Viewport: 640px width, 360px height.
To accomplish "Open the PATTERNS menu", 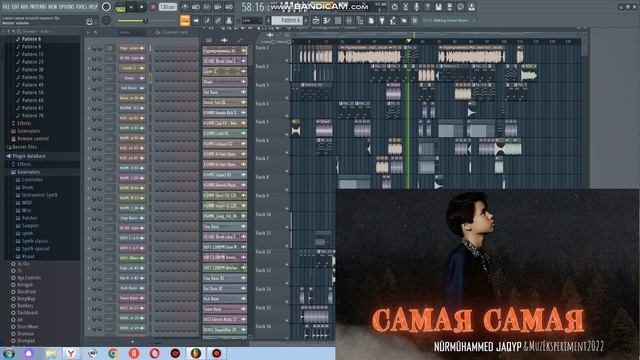I will pos(38,7).
